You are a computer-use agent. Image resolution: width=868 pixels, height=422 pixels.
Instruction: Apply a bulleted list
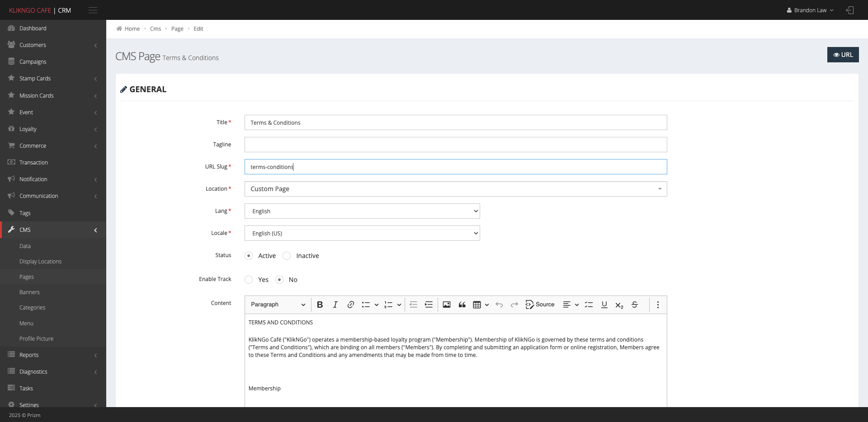(366, 305)
